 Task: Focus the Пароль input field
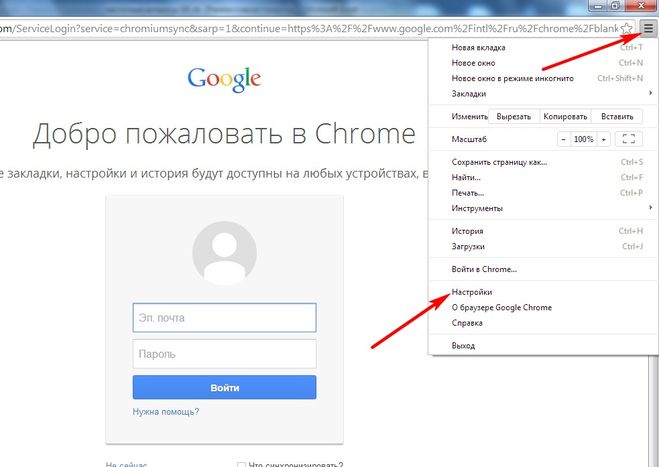[224, 354]
